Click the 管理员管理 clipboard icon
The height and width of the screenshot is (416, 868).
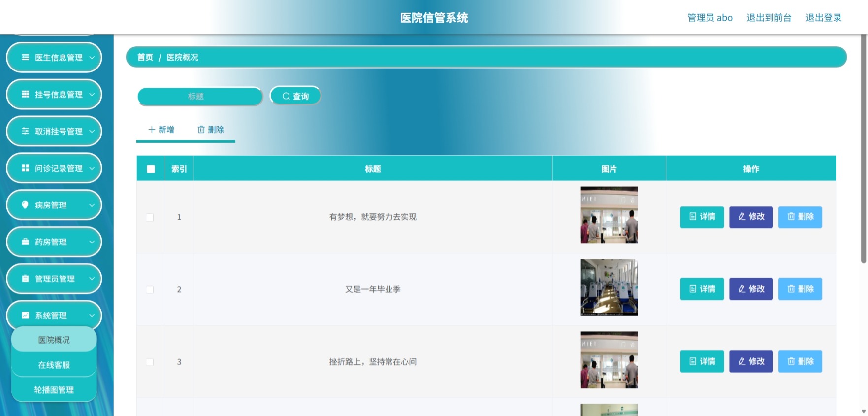point(25,278)
